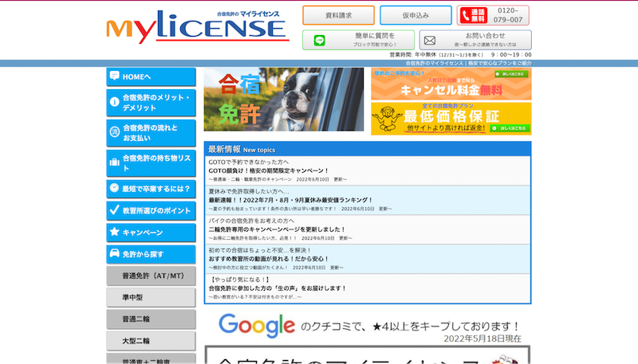The height and width of the screenshot is (364, 638).
Task: Select 普通二輪 license type
Action: tap(151, 319)
